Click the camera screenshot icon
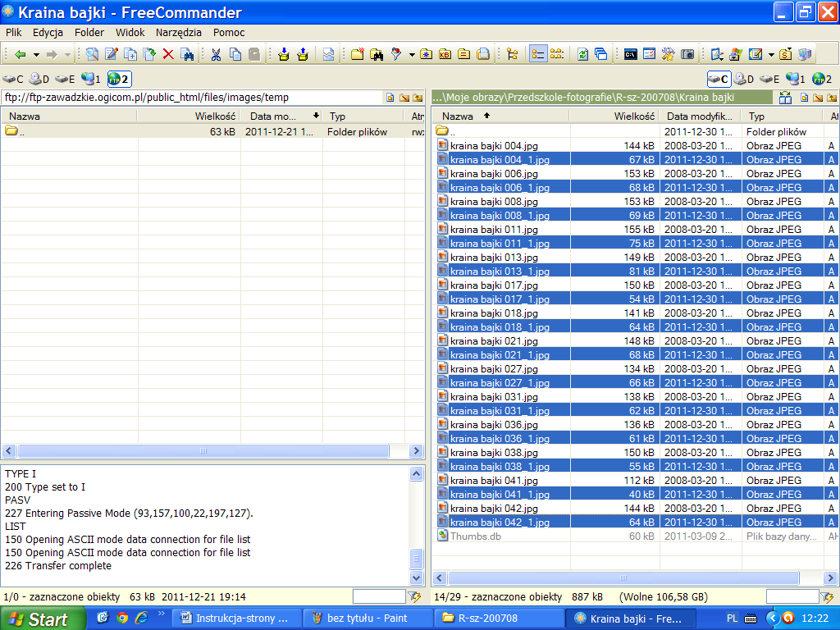Viewport: 840px width, 630px height. click(x=687, y=54)
